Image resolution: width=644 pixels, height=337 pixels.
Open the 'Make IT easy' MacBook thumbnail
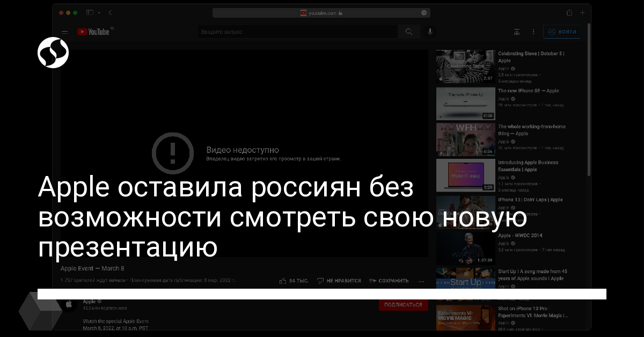(x=465, y=175)
